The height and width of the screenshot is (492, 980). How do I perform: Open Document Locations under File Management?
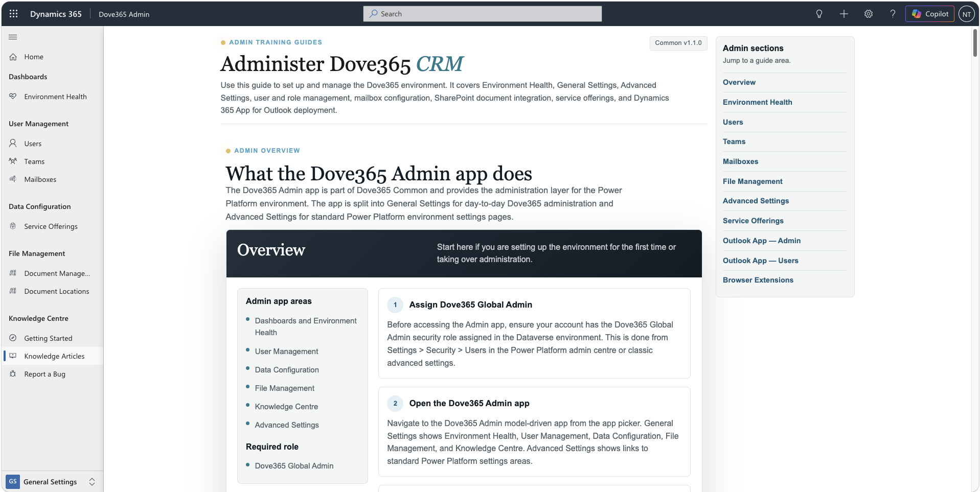click(x=52, y=291)
